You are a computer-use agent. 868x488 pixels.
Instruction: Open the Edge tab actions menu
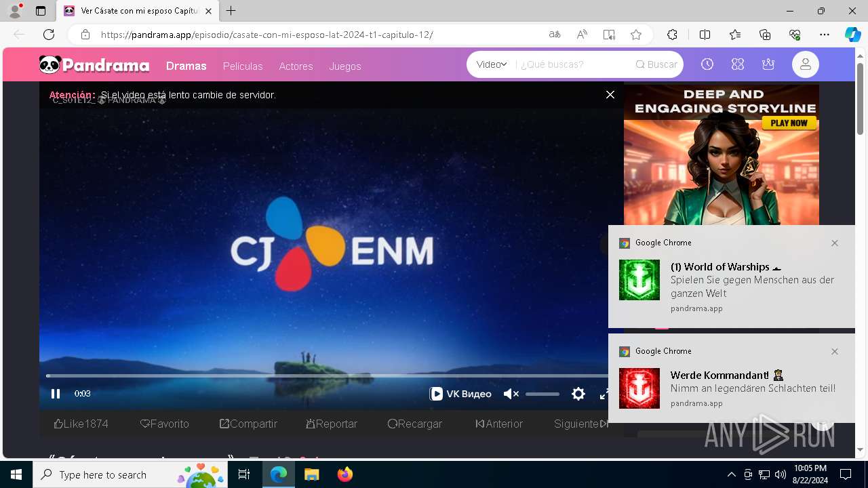41,11
